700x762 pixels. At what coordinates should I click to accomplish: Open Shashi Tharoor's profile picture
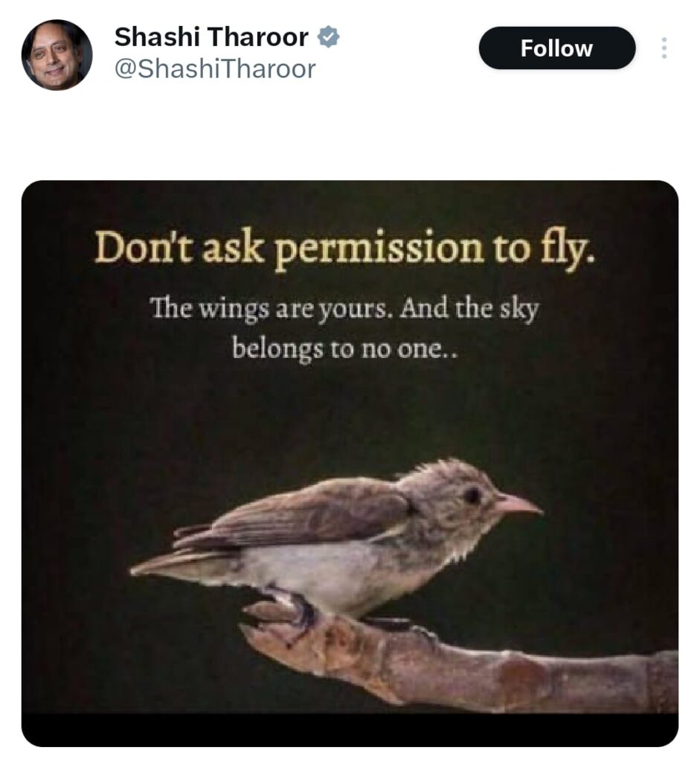57,55
